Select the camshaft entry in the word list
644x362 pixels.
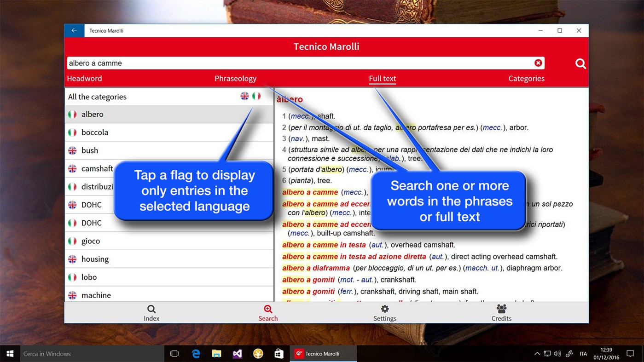pos(98,168)
